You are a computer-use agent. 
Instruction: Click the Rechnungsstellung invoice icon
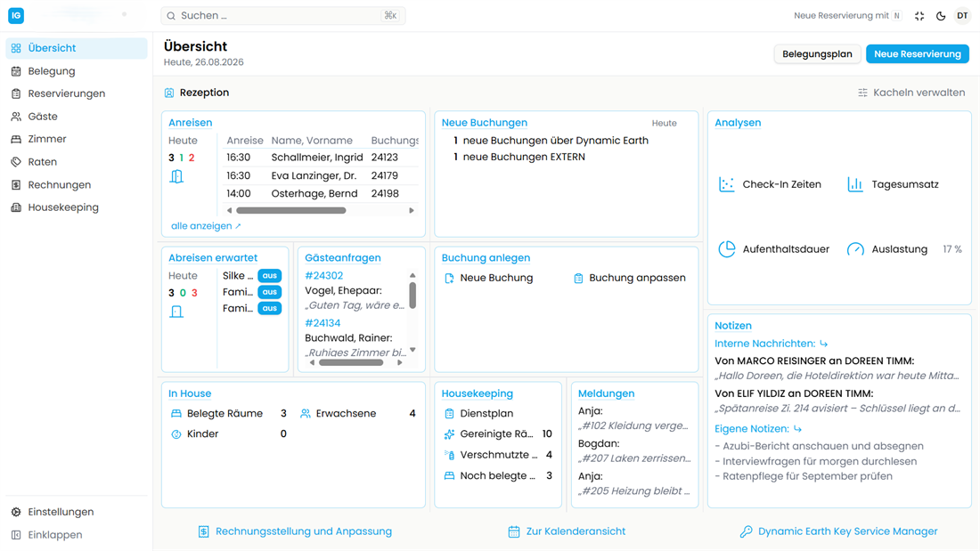[x=204, y=531]
